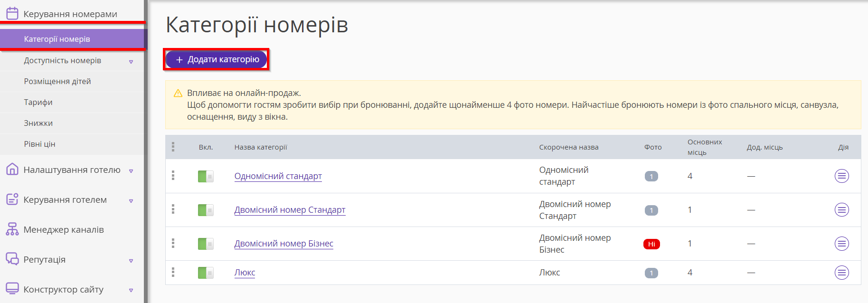The image size is (868, 303).
Task: Click Додати категорію button
Action: point(217,59)
